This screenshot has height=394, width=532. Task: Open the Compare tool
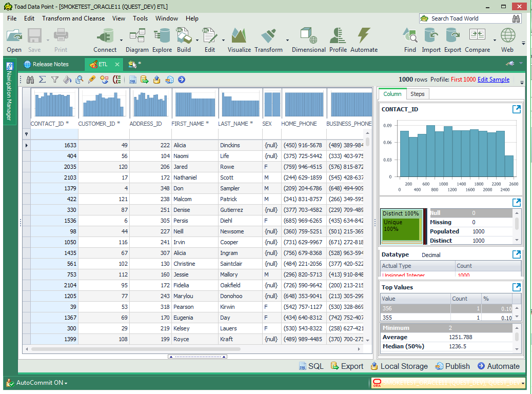[478, 40]
